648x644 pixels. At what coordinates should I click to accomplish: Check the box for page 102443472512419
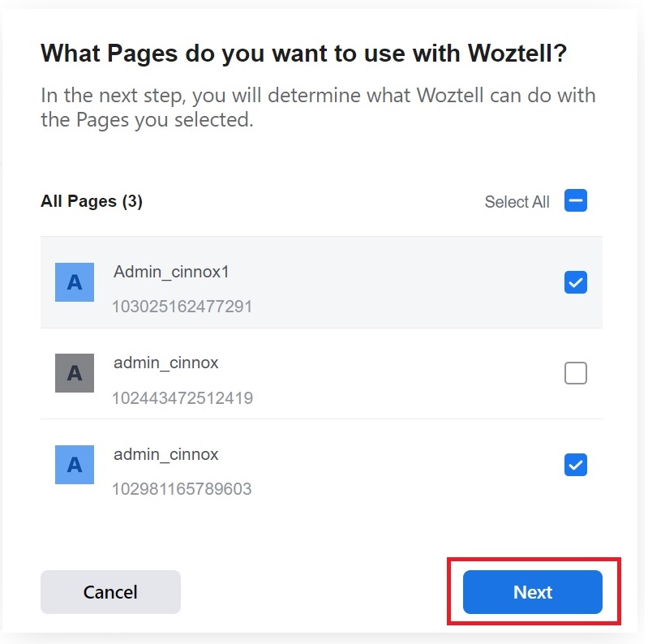pyautogui.click(x=575, y=373)
